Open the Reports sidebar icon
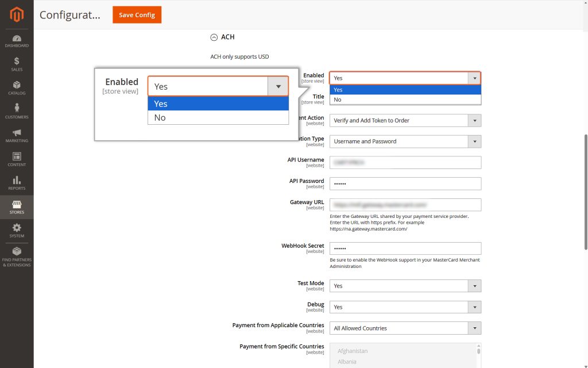Viewport: 588px width, 368px height. (16, 183)
